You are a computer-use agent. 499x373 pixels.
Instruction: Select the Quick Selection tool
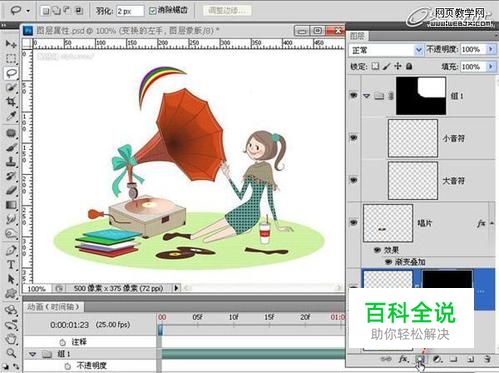click(11, 87)
